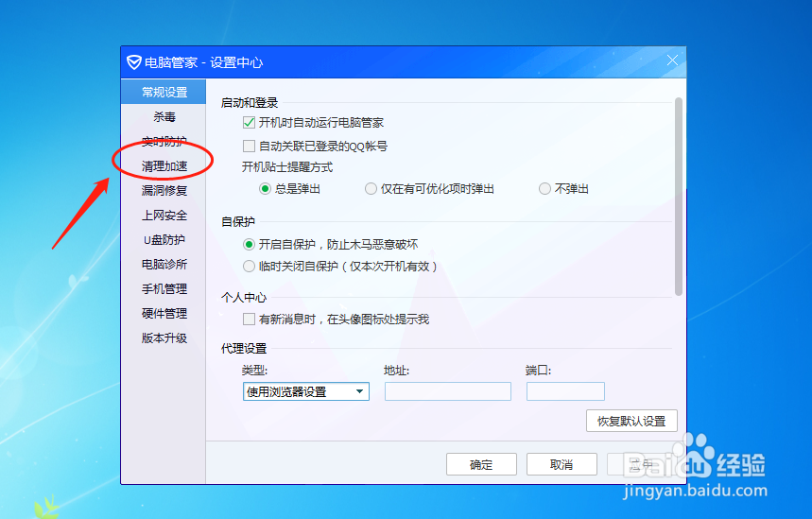Open the 常规设置 tab

coord(164,93)
